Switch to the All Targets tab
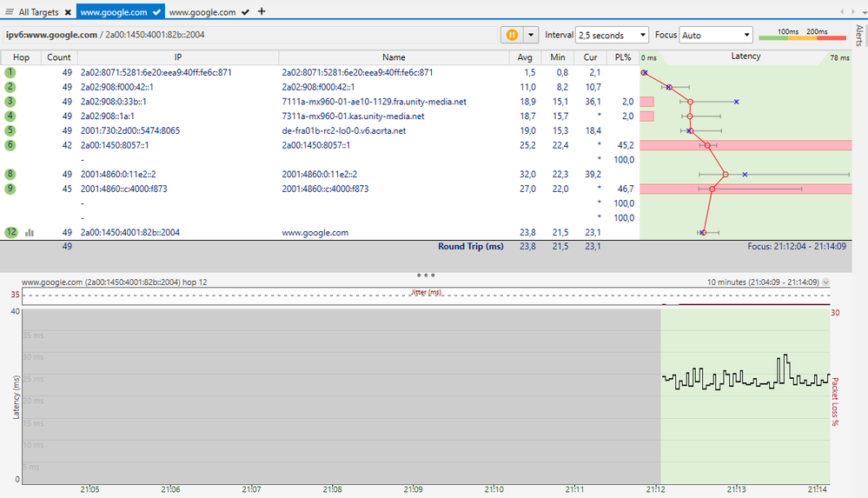 tap(38, 11)
